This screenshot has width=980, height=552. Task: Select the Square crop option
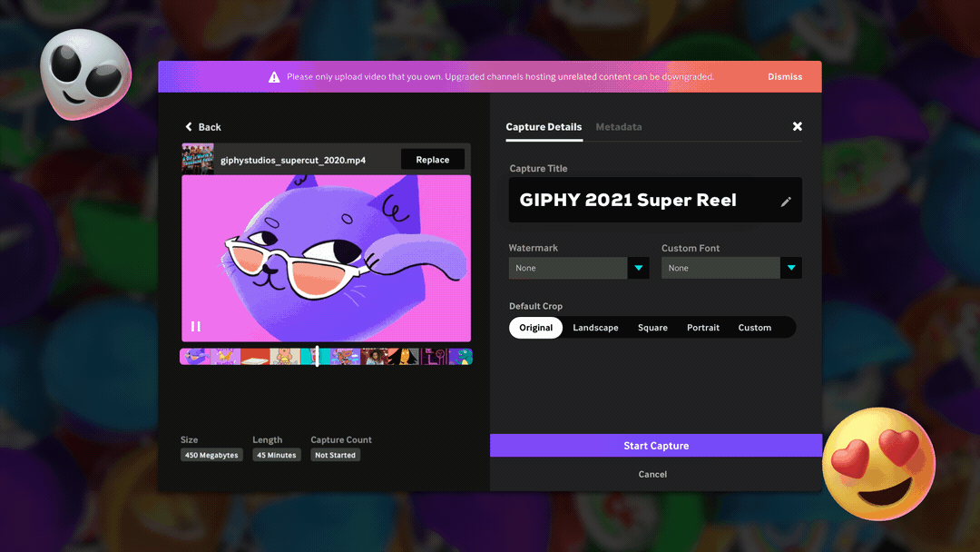point(652,328)
